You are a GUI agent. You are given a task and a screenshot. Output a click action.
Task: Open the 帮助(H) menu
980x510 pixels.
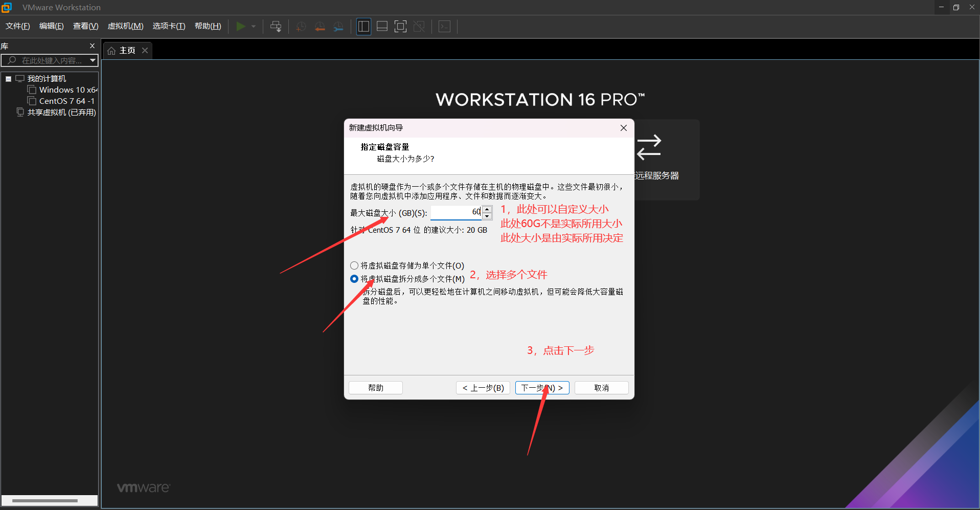[208, 26]
